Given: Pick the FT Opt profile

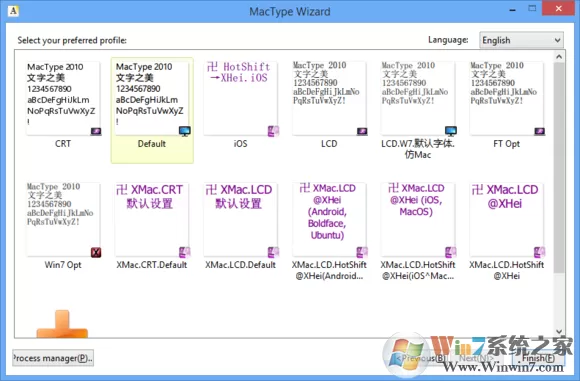Looking at the screenshot, I should pos(507,98).
